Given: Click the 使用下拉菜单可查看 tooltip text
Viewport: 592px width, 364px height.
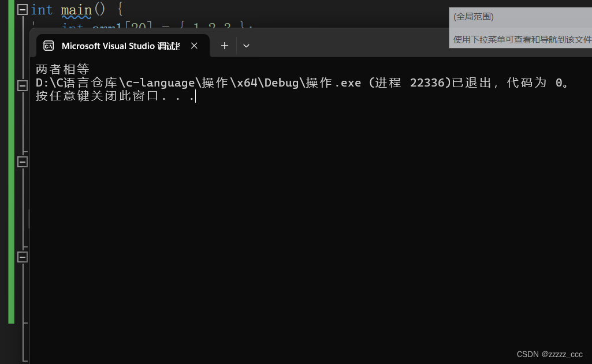Looking at the screenshot, I should tap(522, 40).
